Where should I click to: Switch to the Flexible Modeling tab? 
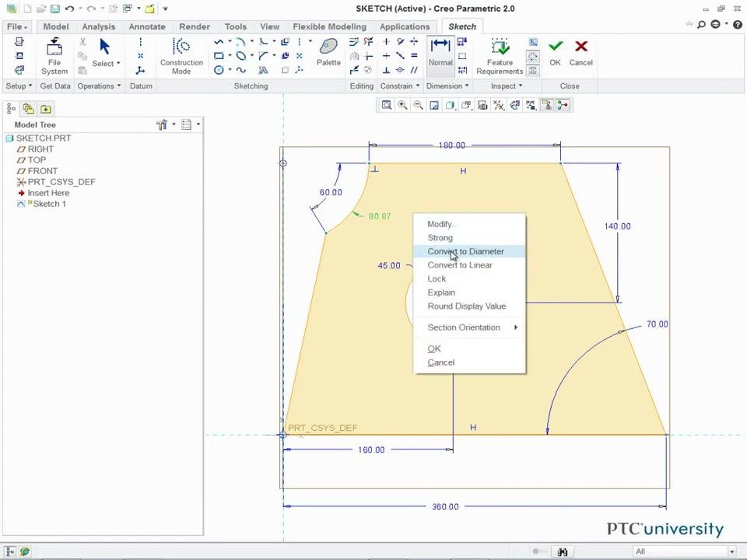[x=330, y=26]
